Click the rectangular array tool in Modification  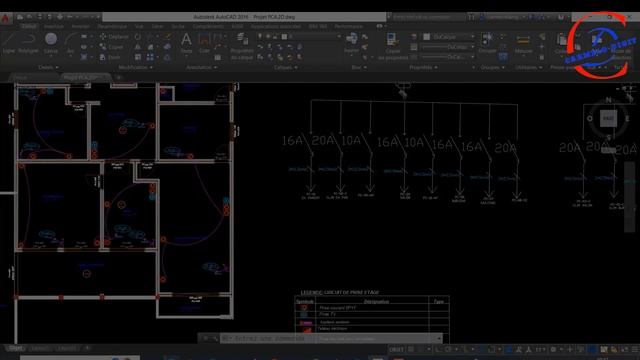(150, 57)
